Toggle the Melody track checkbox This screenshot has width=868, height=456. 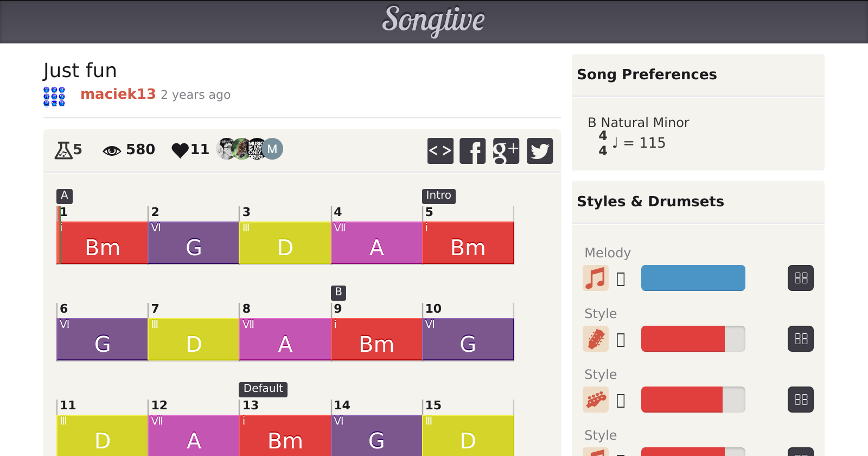tap(621, 279)
